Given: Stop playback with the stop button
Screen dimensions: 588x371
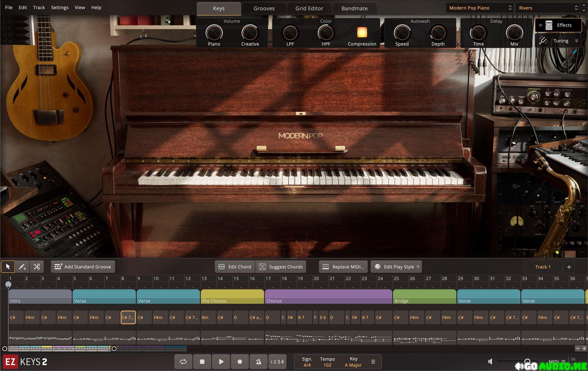Looking at the screenshot, I should (x=202, y=361).
